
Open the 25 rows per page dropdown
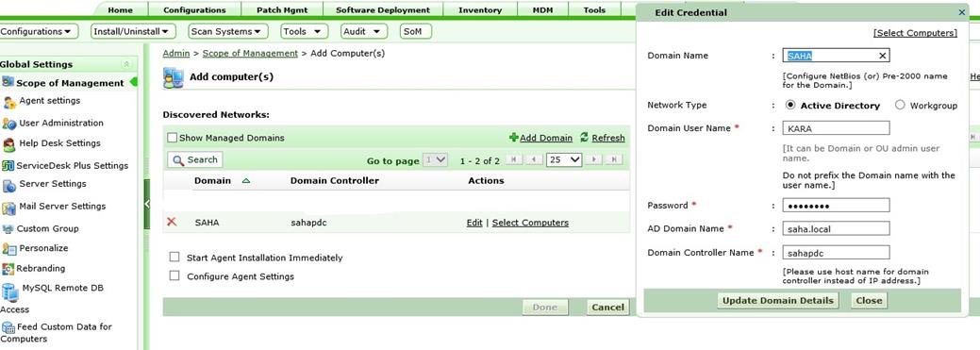(x=564, y=160)
